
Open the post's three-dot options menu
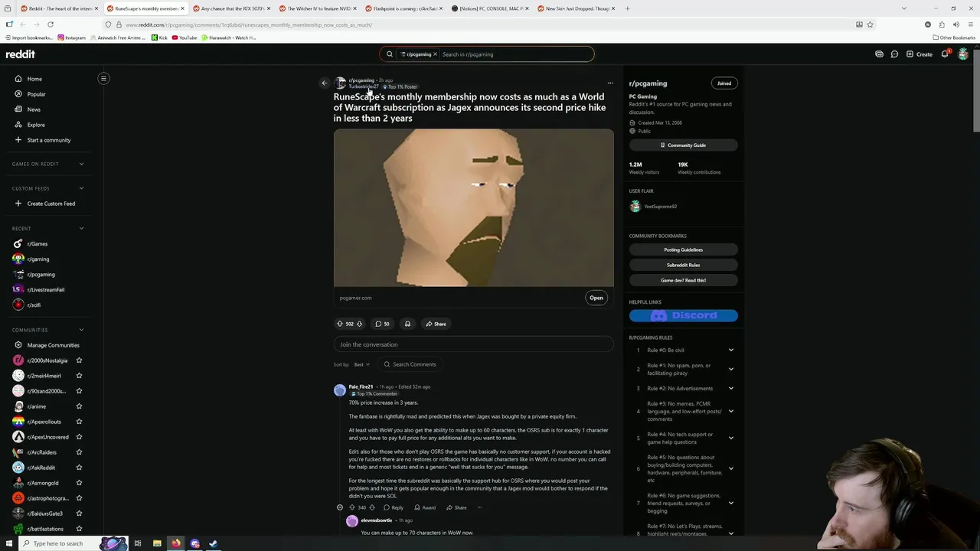(610, 83)
